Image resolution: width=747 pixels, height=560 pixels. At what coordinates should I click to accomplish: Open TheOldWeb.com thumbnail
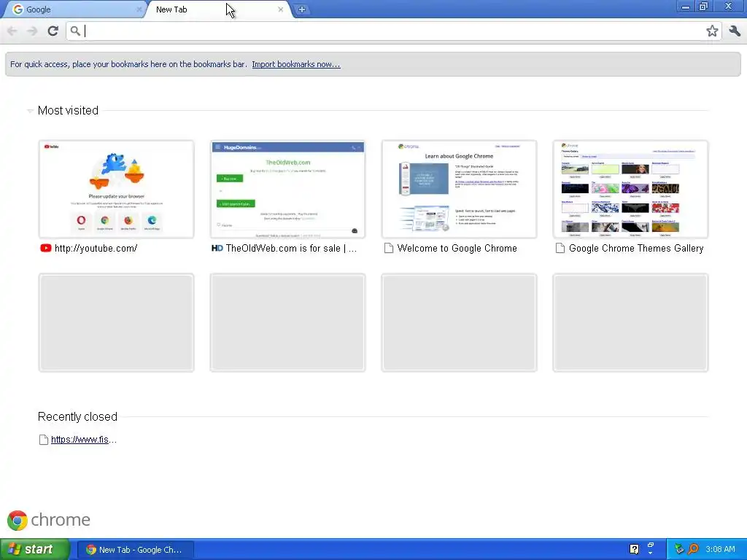(287, 189)
